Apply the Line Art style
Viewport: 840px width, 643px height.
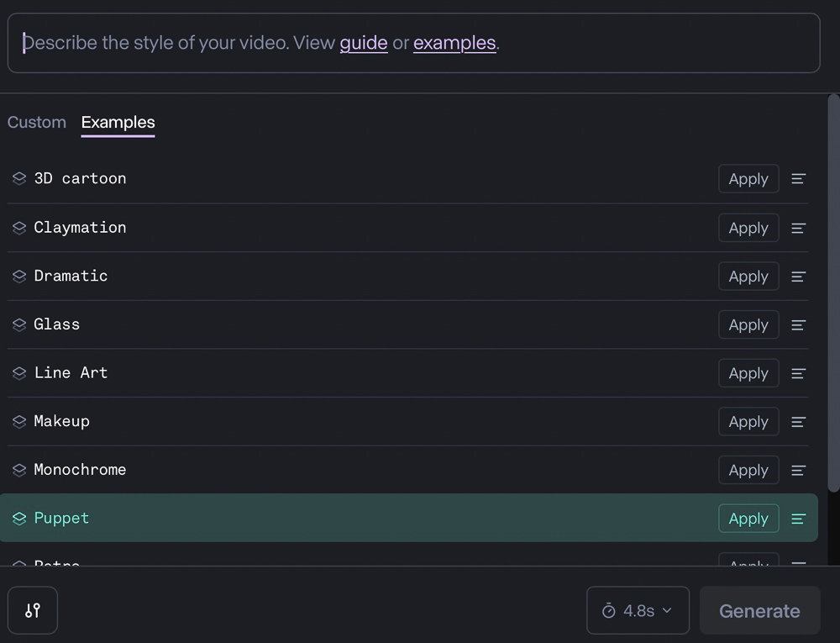coord(748,373)
